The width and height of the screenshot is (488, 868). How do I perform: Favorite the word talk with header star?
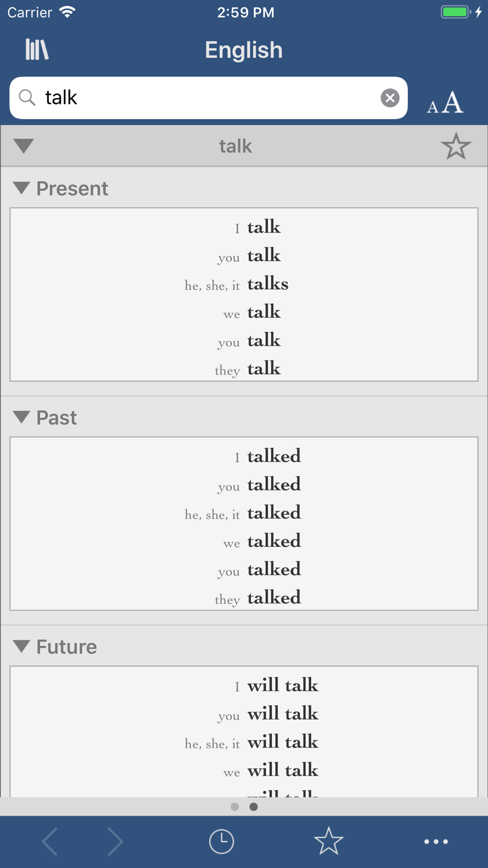456,146
